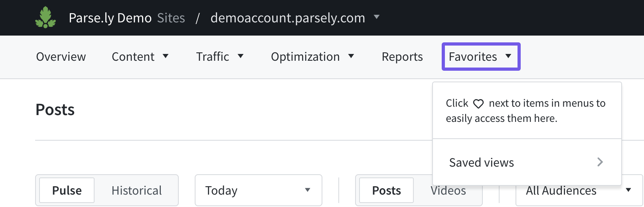
Task: Switch to Pulse mode
Action: [x=67, y=190]
